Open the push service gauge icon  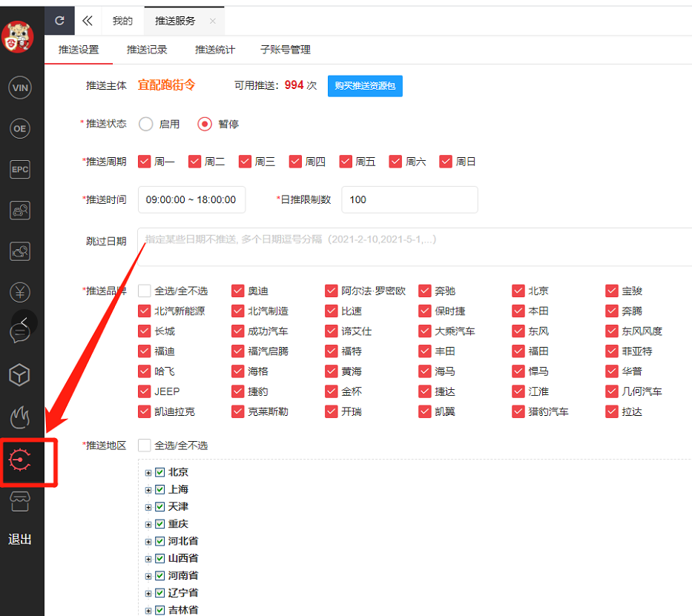[x=20, y=460]
